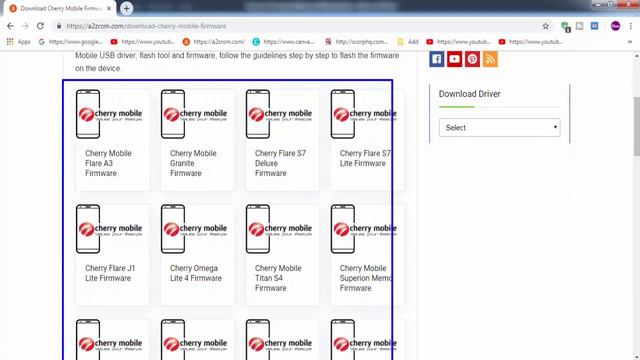Click the page vertical scrollbar thumb
640x360 pixels.
[x=637, y=127]
